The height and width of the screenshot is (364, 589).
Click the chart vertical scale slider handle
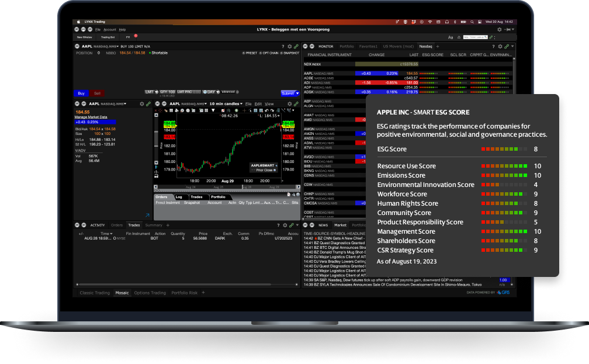[x=156, y=139]
